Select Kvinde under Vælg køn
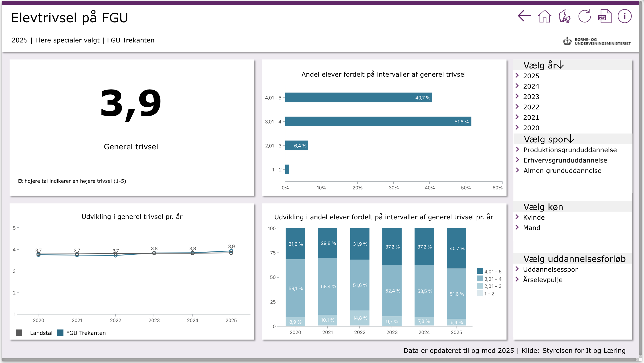Screen dimensions: 644x363 click(x=534, y=217)
